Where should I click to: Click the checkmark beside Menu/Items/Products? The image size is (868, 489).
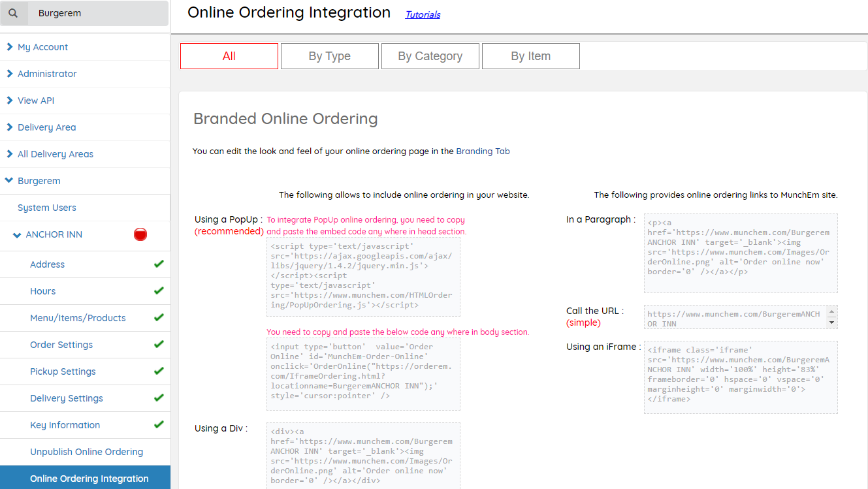(x=158, y=318)
